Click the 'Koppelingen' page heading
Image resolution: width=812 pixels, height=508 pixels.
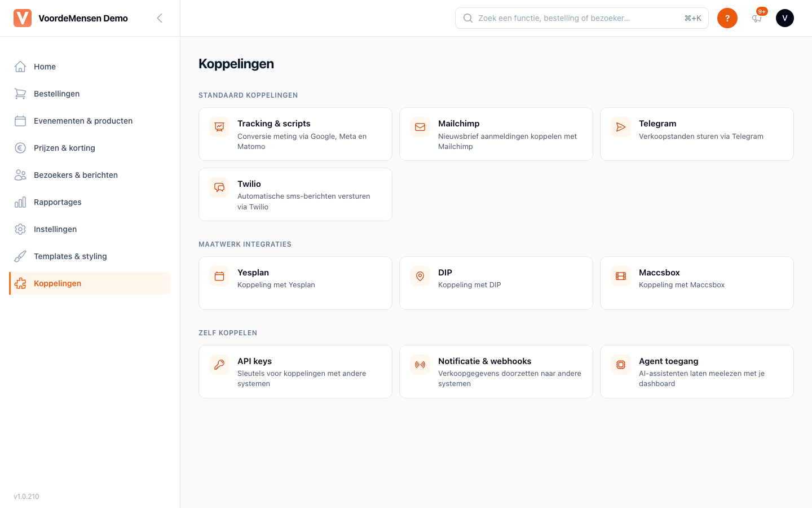(x=236, y=64)
